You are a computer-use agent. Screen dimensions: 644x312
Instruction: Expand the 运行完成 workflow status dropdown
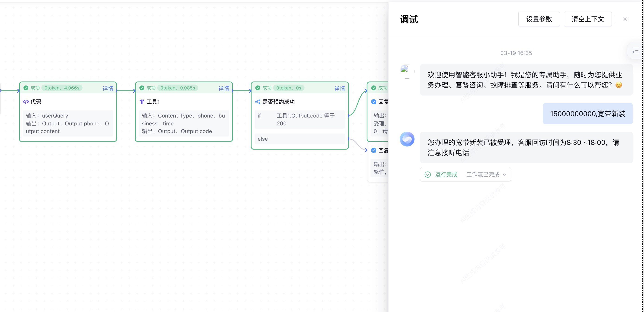504,175
